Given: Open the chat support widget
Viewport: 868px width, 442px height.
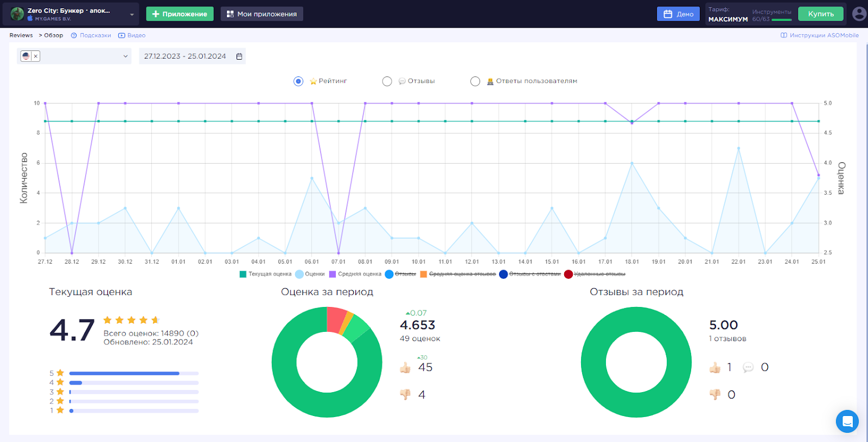Looking at the screenshot, I should [x=847, y=421].
